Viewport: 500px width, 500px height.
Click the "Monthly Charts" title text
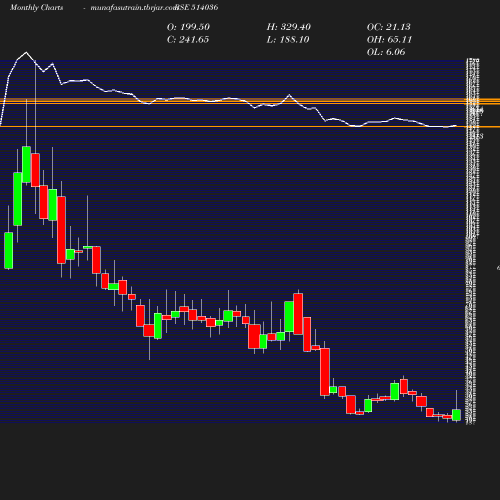36,7
